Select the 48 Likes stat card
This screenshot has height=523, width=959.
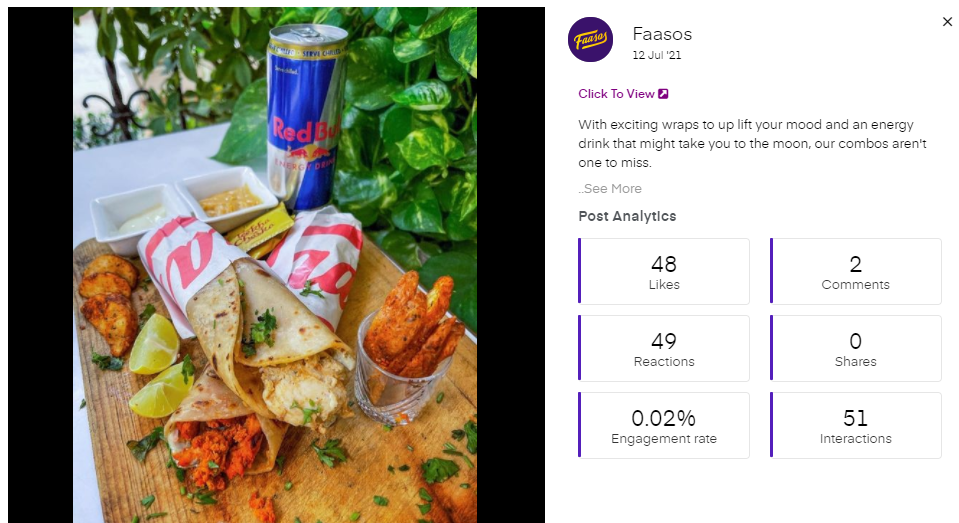(x=664, y=271)
